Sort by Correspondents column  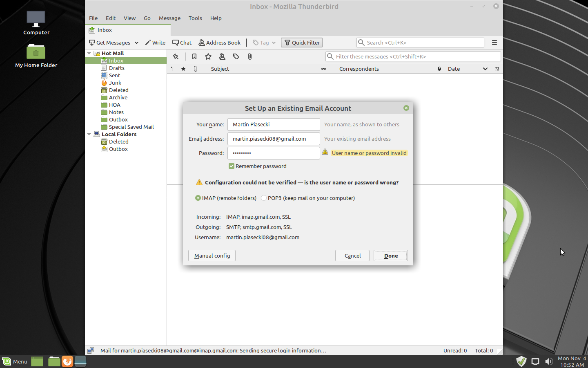coord(359,69)
